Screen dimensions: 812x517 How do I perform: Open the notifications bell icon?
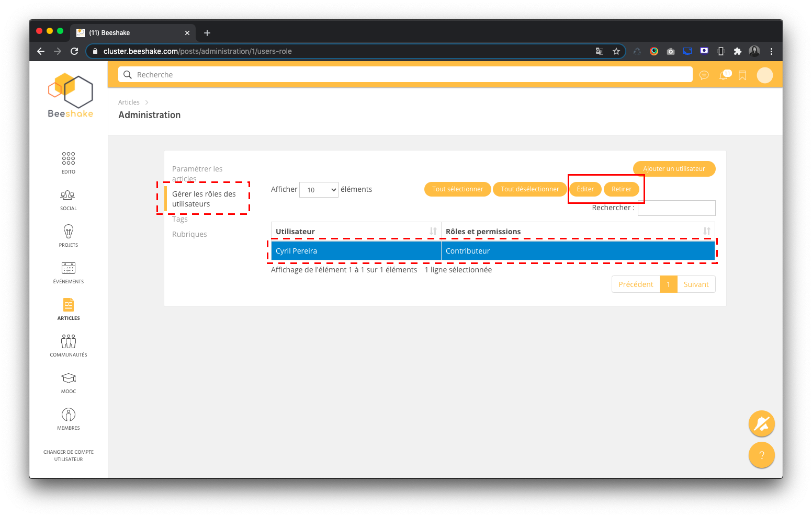pyautogui.click(x=725, y=75)
